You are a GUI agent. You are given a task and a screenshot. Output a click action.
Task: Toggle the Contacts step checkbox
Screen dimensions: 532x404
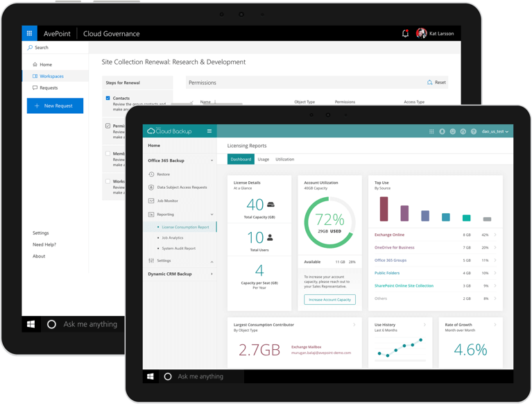pyautogui.click(x=108, y=98)
